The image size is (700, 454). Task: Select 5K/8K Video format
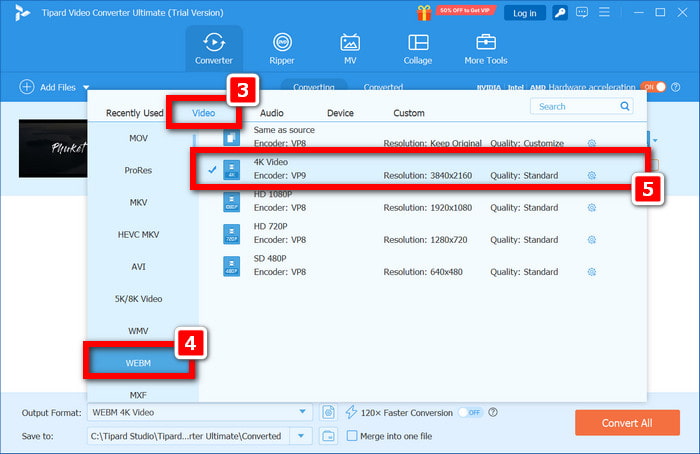tap(138, 299)
